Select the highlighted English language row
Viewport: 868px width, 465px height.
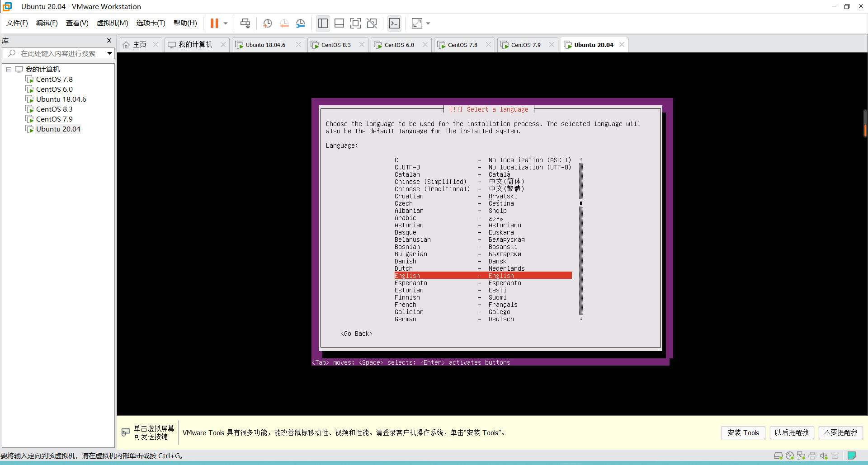tap(483, 276)
